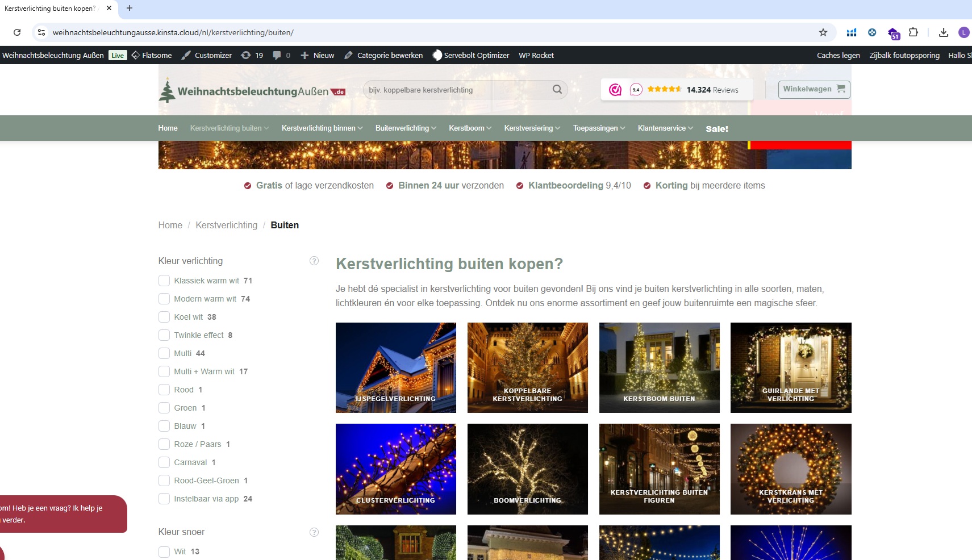Bookmark this page with the star icon

click(823, 32)
